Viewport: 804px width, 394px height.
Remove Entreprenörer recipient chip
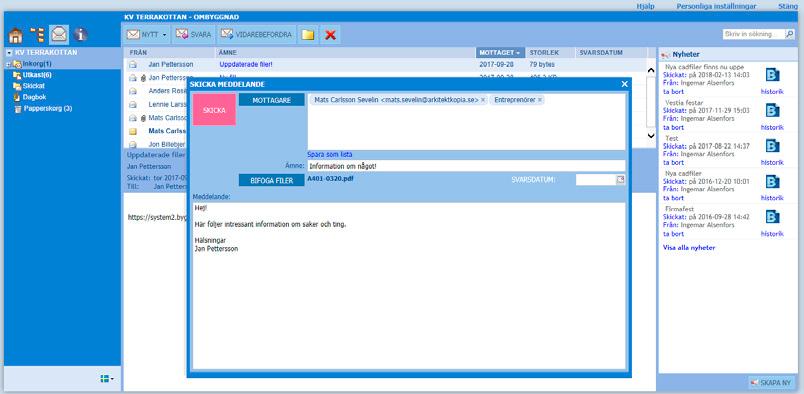tap(539, 100)
